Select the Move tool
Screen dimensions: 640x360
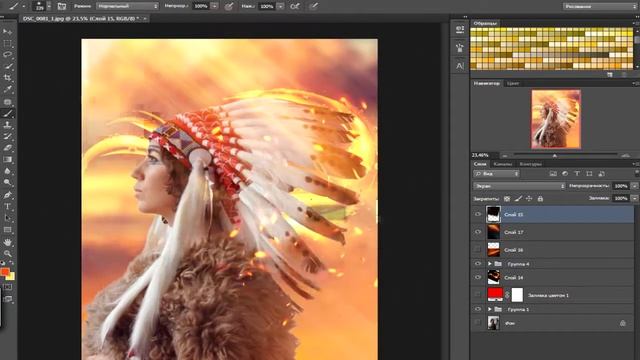tap(7, 32)
